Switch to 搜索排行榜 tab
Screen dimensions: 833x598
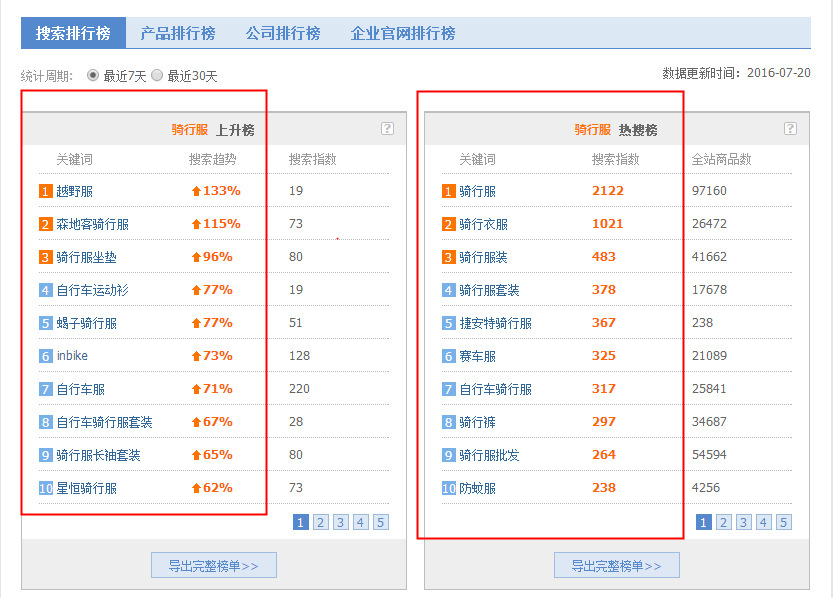tap(73, 33)
